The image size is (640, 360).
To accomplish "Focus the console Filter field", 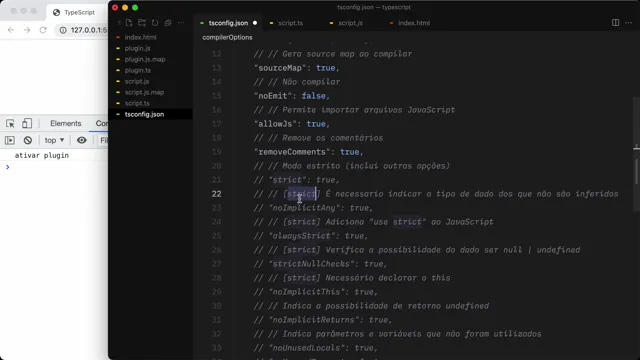I will (x=103, y=140).
